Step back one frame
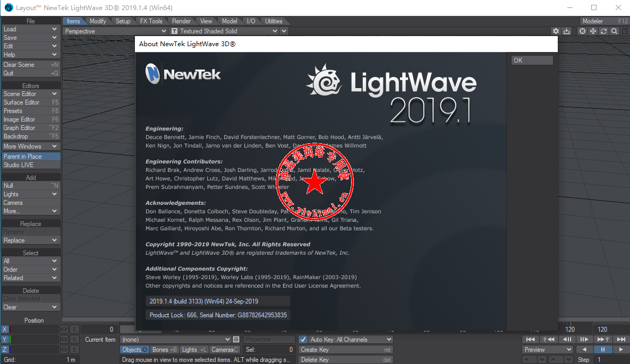 click(567, 340)
